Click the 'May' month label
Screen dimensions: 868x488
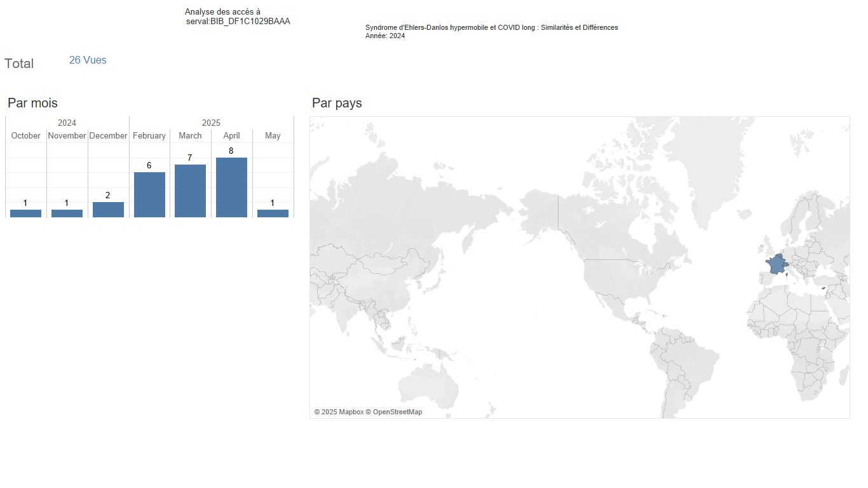coord(273,135)
